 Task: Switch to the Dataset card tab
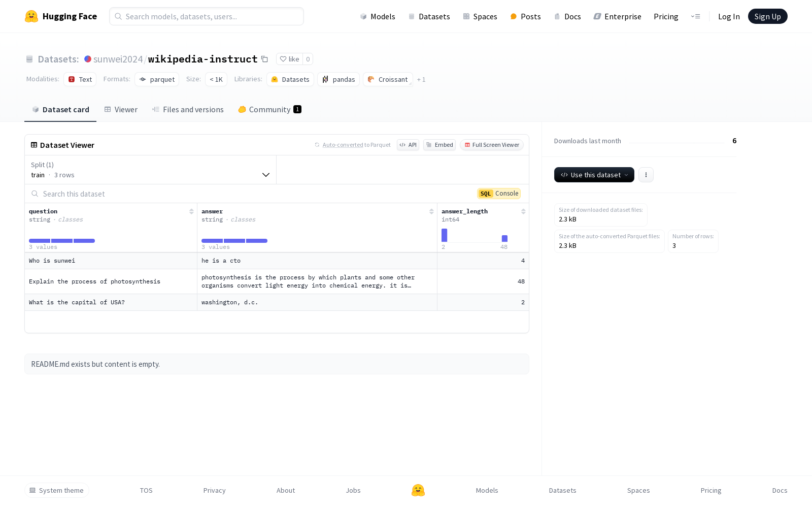[60, 110]
